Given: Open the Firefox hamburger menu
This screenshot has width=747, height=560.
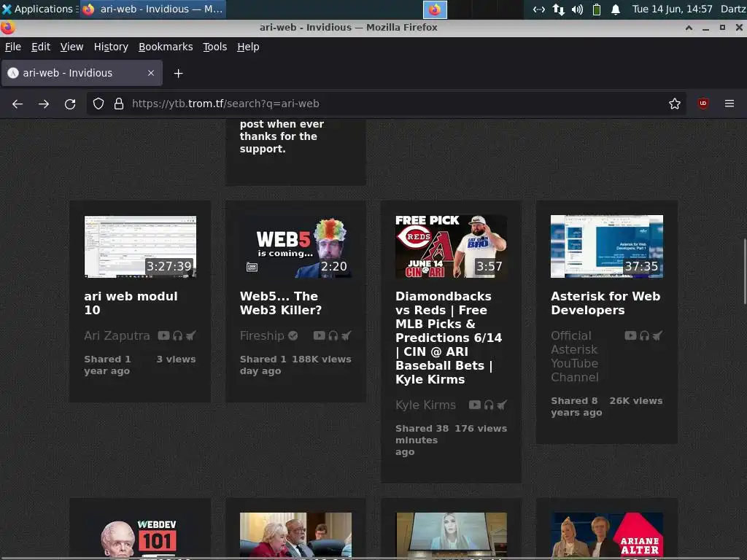Looking at the screenshot, I should [x=729, y=104].
